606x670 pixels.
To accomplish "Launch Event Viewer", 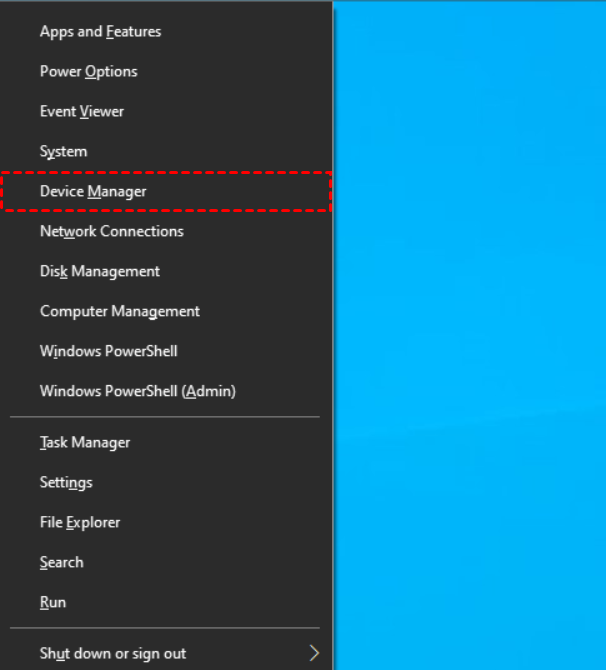I will [165, 112].
